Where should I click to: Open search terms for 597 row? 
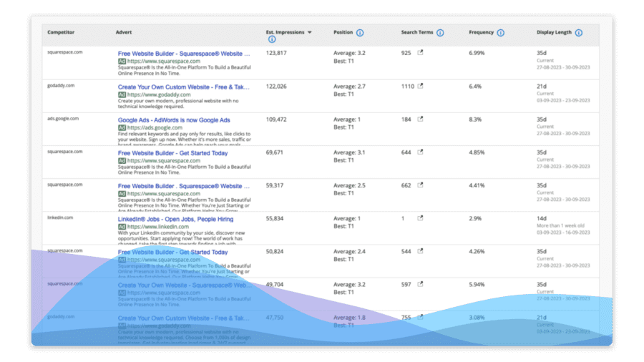[x=420, y=284]
